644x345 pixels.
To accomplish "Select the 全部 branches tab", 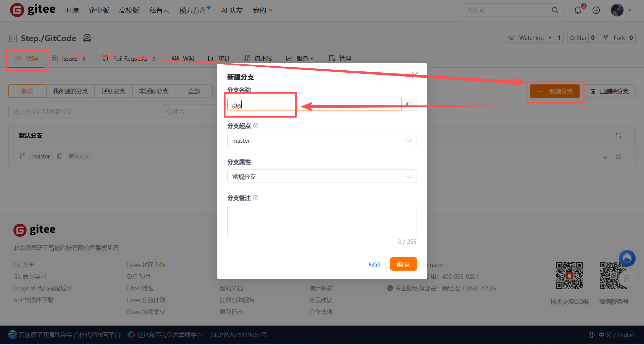I will pyautogui.click(x=194, y=91).
